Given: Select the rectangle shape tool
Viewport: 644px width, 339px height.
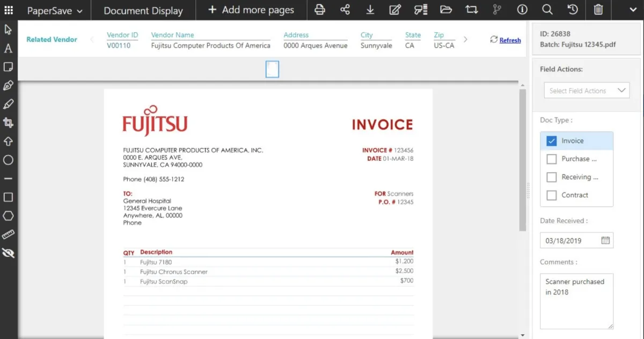Looking at the screenshot, I should click(x=8, y=197).
